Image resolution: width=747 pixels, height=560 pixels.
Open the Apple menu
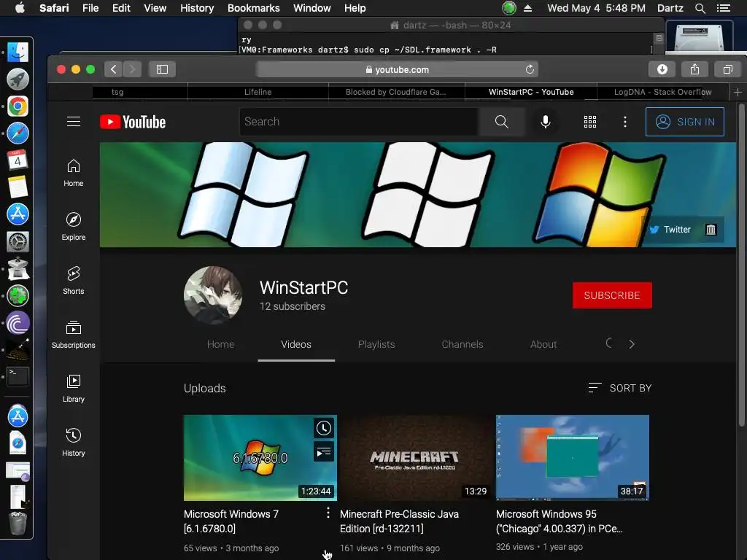click(x=20, y=7)
